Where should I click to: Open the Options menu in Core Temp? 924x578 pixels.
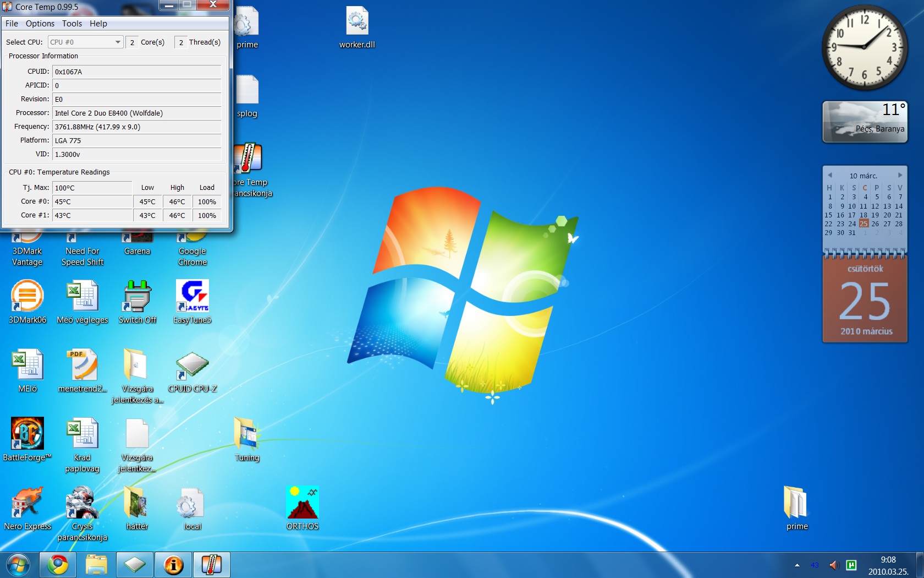[x=40, y=24]
